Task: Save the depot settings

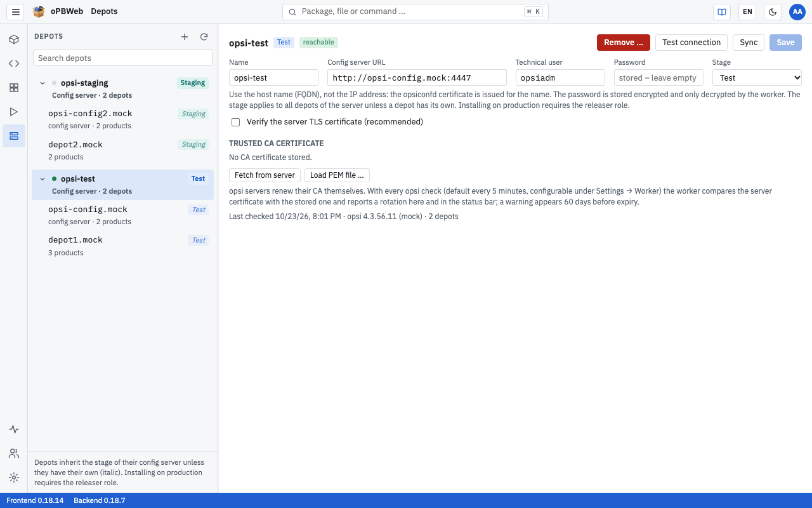Action: click(x=785, y=43)
